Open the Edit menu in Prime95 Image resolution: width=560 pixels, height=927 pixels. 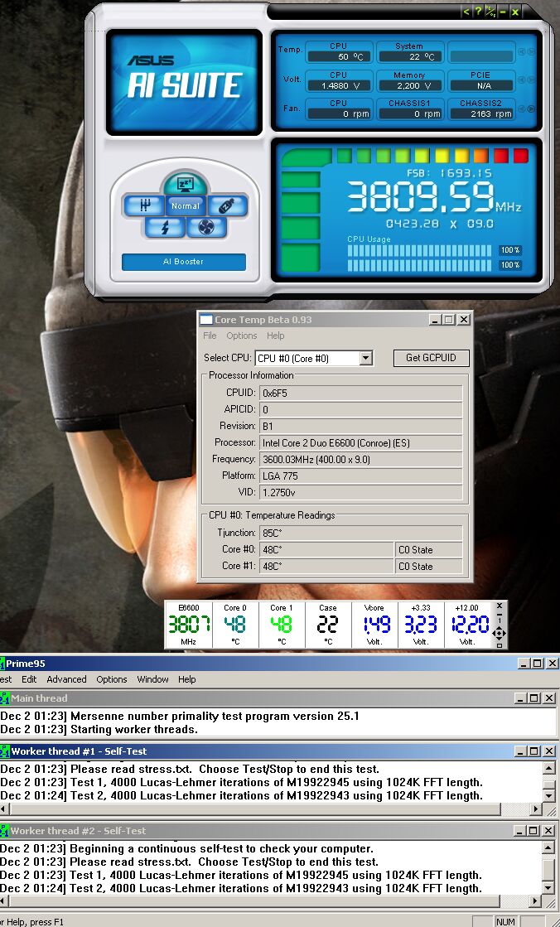click(x=29, y=679)
